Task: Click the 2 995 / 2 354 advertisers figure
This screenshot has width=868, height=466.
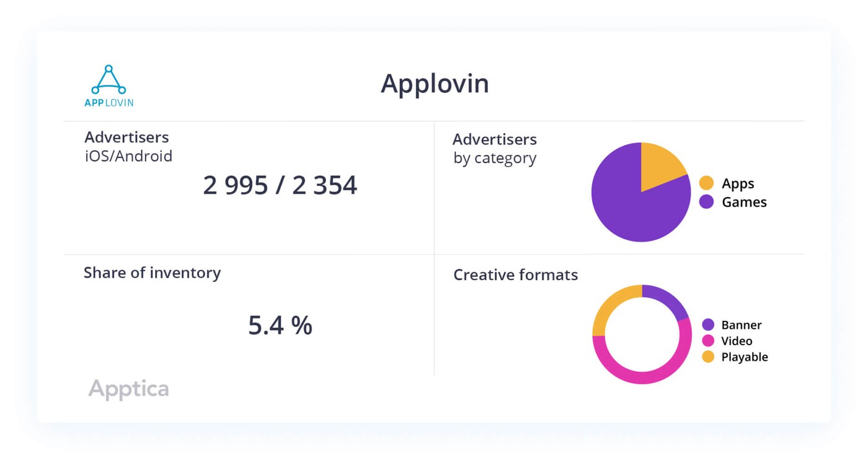Action: 280,185
